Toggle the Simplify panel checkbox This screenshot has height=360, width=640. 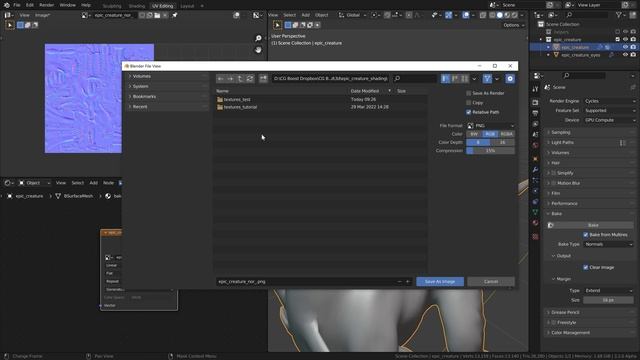554,173
